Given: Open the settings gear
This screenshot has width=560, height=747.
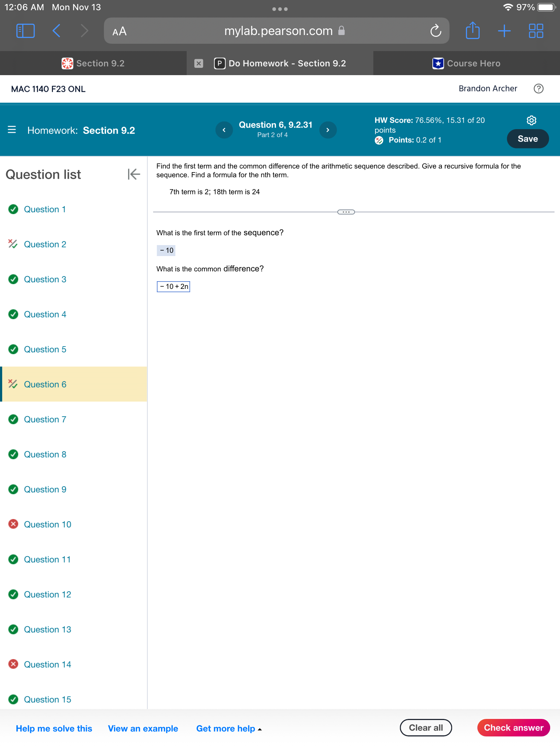Looking at the screenshot, I should point(532,120).
